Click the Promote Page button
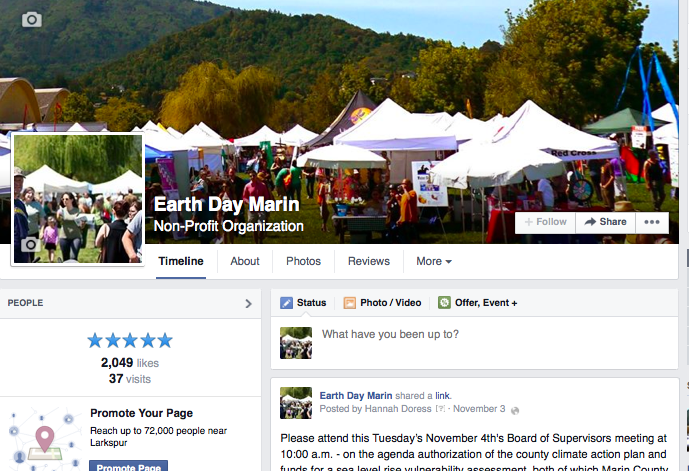The width and height of the screenshot is (689, 471). point(128,467)
